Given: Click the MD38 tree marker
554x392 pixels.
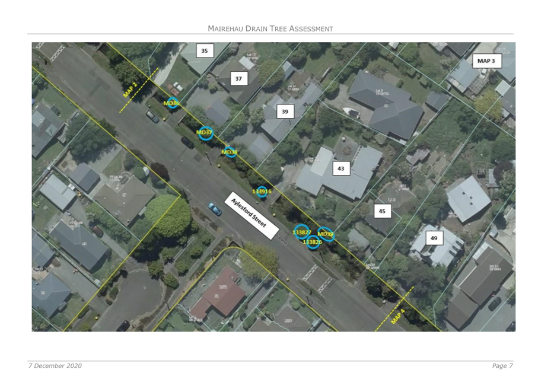Looking at the screenshot, I should click(x=230, y=152).
